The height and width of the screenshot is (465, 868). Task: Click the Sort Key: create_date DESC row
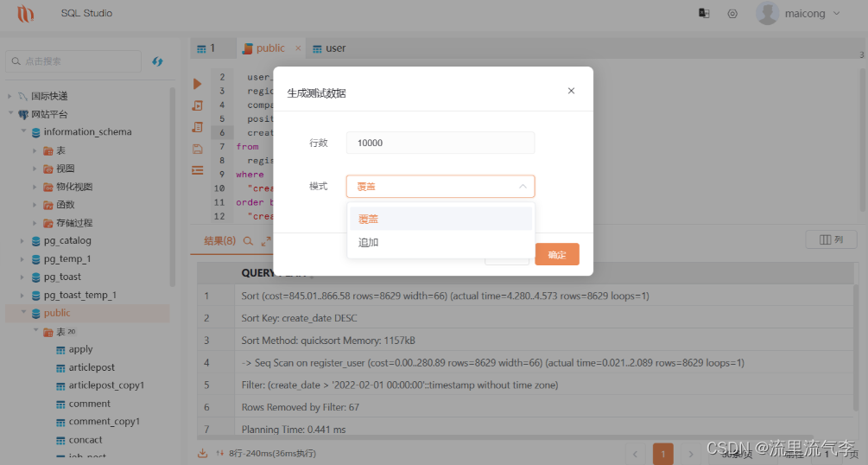525,318
